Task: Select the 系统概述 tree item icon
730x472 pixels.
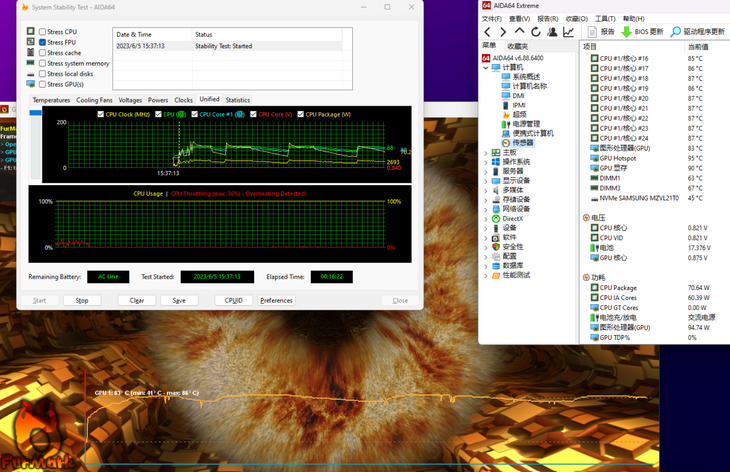Action: pos(506,76)
